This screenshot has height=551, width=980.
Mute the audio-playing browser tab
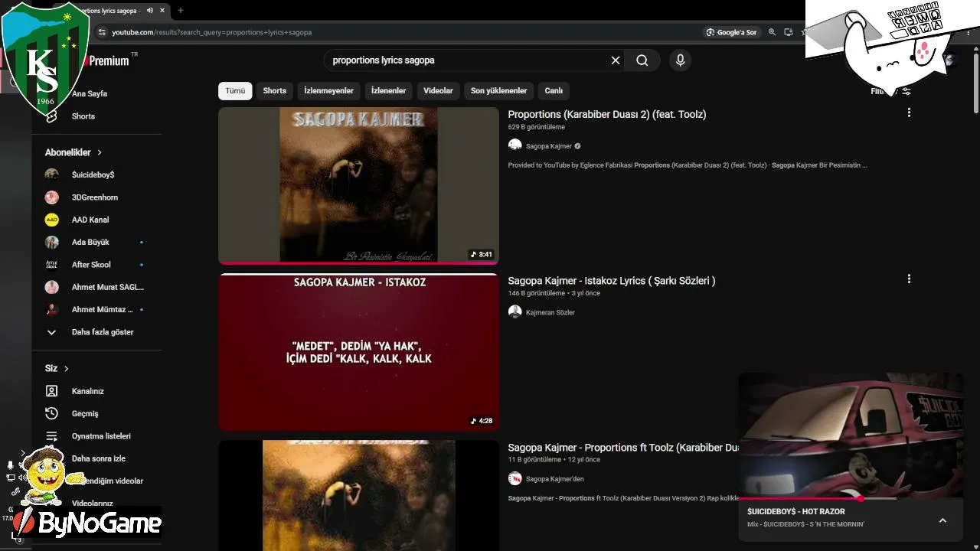point(150,11)
